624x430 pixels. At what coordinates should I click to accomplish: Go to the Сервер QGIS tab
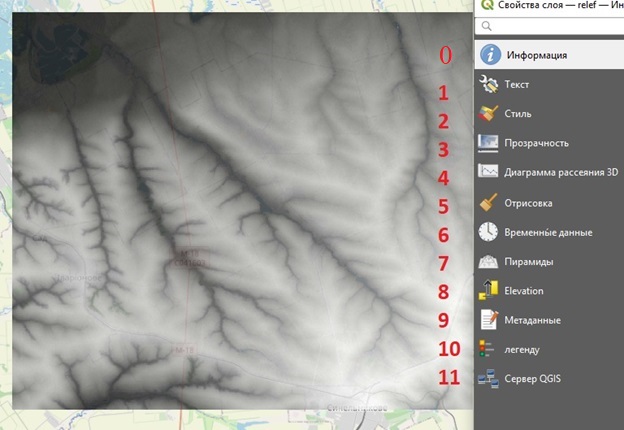pyautogui.click(x=549, y=378)
